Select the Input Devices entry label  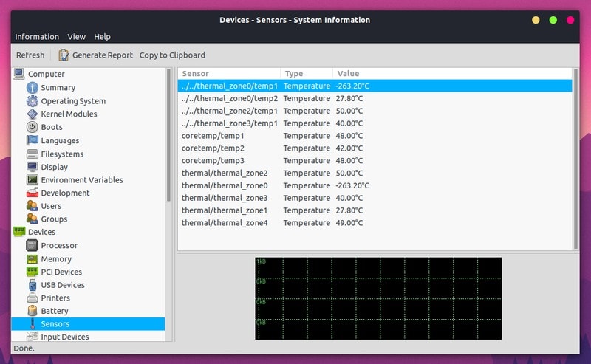(x=65, y=337)
